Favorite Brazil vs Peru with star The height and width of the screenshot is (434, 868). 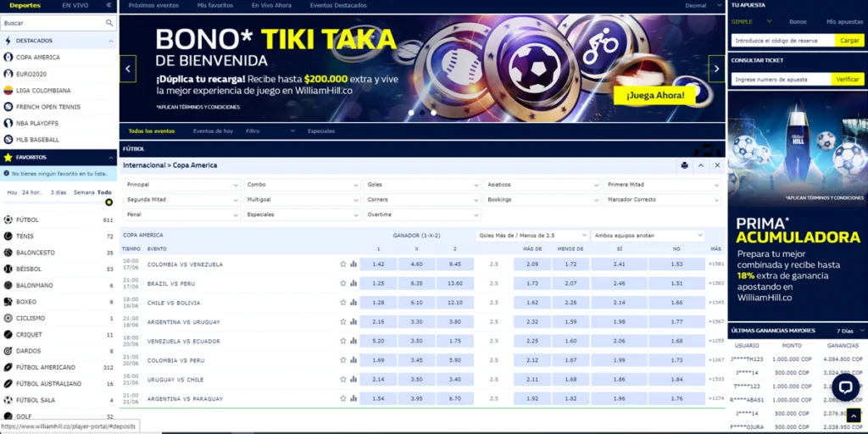tap(343, 283)
